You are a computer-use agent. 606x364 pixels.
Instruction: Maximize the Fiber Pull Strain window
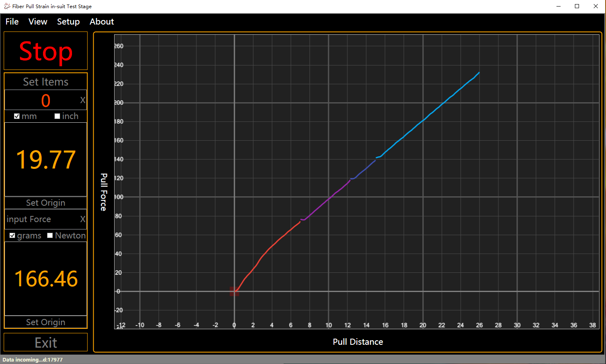[577, 6]
